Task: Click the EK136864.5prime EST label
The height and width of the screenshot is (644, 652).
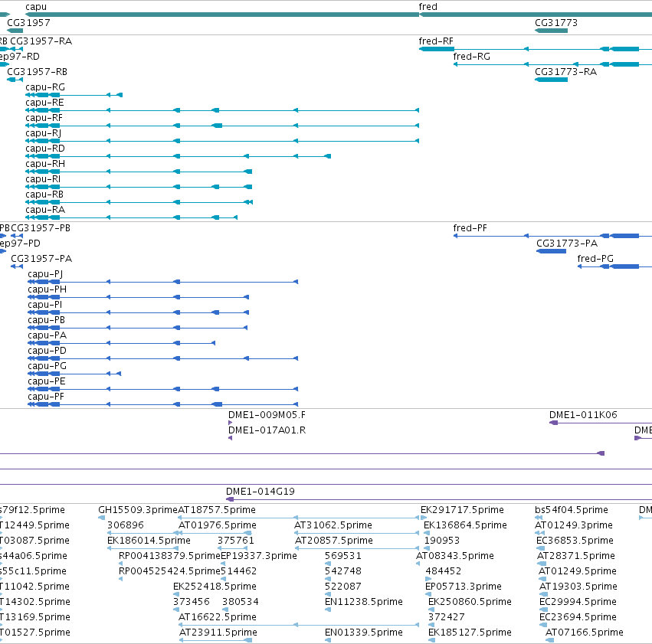Action: [x=465, y=525]
